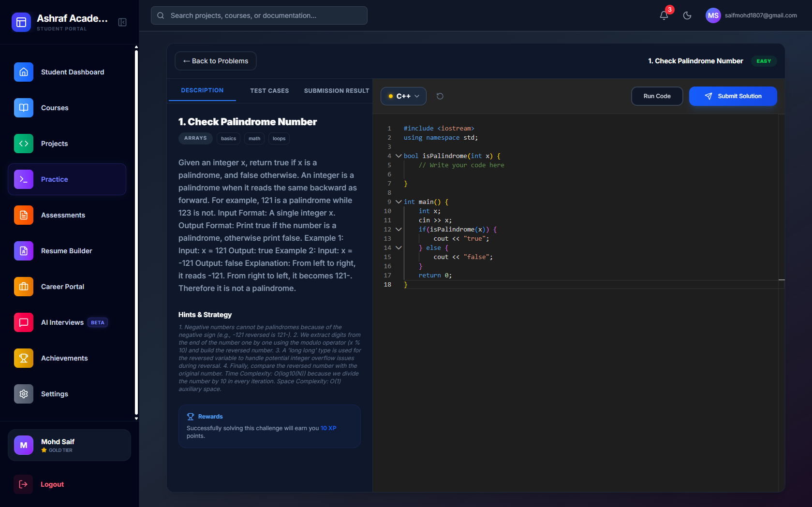
Task: Go to Assessments menu item
Action: 67,215
